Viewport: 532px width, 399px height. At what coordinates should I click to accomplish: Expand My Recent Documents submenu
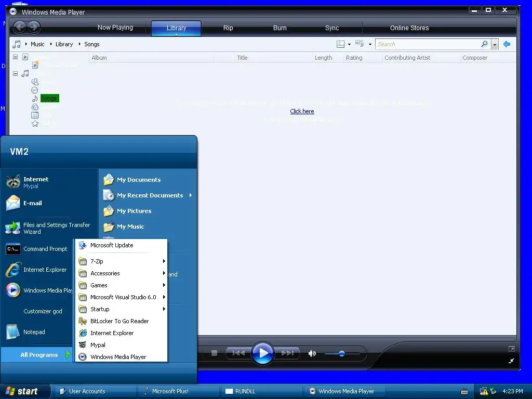pyautogui.click(x=191, y=195)
